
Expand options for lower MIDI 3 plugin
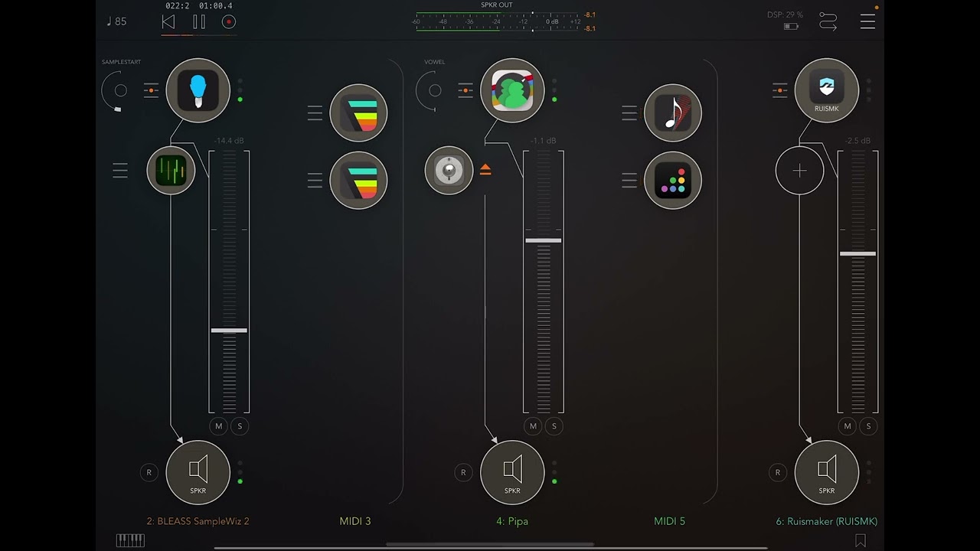coord(315,180)
